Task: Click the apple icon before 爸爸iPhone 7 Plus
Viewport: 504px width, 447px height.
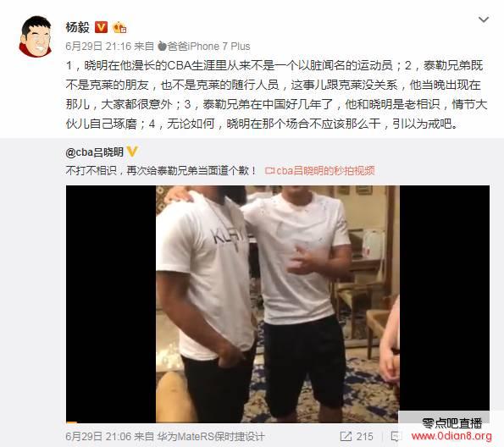Action: pyautogui.click(x=162, y=47)
